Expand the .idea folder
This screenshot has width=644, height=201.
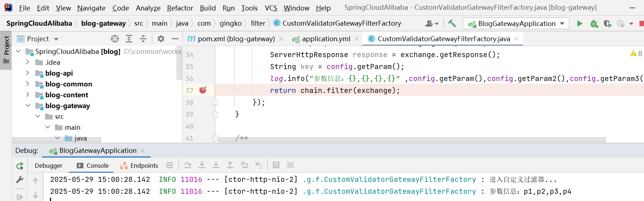(x=28, y=62)
